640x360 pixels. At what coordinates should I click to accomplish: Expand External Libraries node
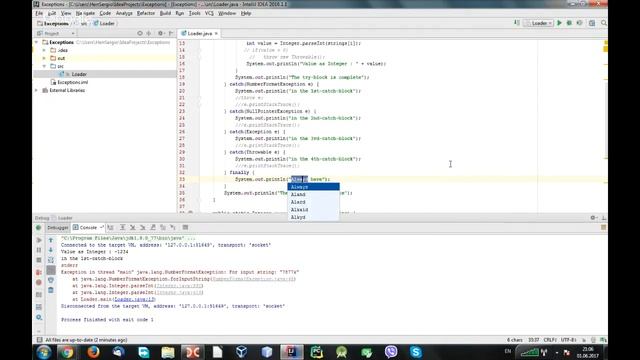click(36, 90)
